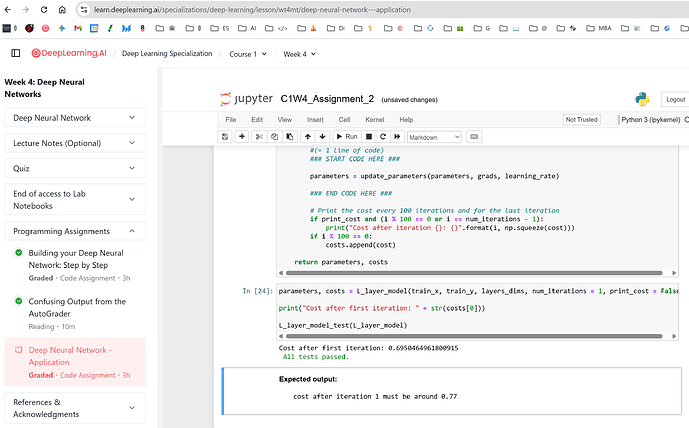
Task: Insert a cell below with plus icon
Action: coord(242,136)
